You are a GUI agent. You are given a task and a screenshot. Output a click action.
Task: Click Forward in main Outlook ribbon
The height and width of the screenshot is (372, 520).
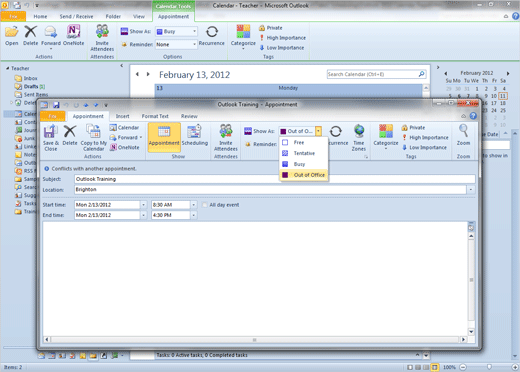pyautogui.click(x=51, y=37)
